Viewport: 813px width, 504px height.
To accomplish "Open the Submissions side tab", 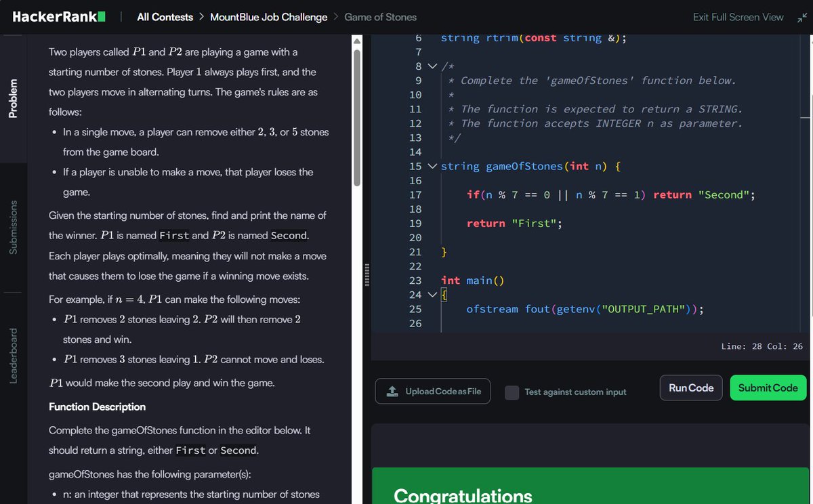I will (13, 228).
